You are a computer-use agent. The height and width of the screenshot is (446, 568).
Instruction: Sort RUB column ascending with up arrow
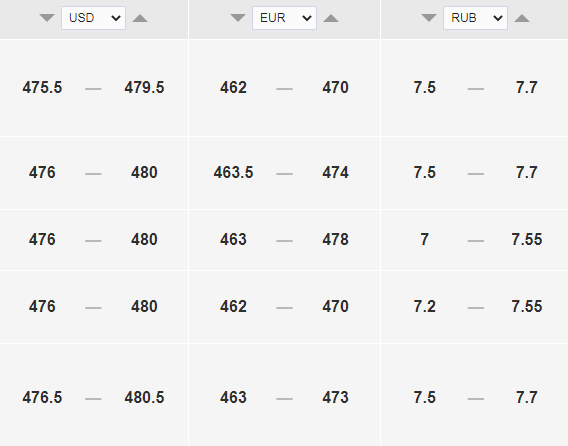[522, 18]
